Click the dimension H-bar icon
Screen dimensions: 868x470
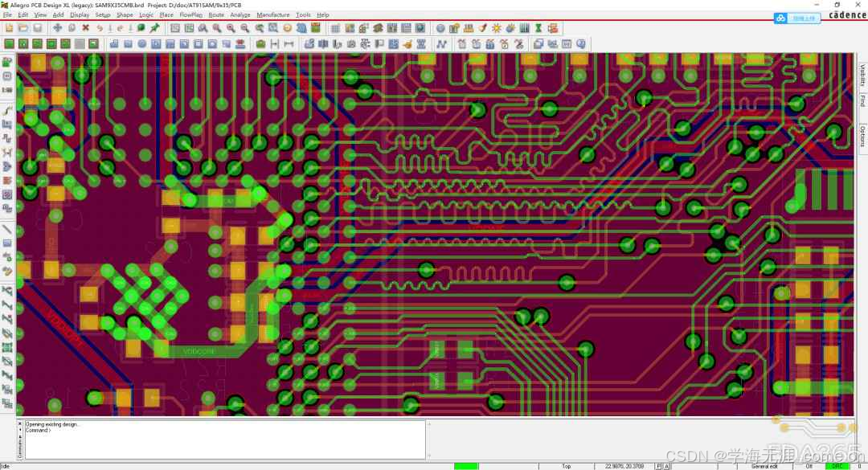(275, 43)
